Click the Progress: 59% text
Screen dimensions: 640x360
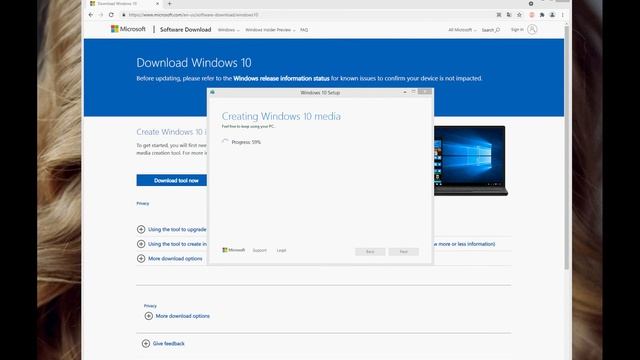tap(246, 142)
